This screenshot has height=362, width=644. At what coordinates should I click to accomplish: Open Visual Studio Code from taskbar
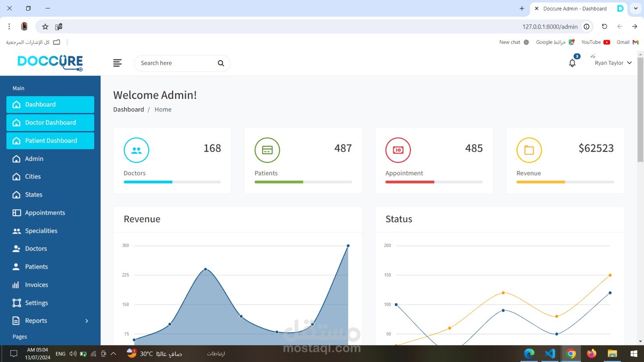pos(550,354)
